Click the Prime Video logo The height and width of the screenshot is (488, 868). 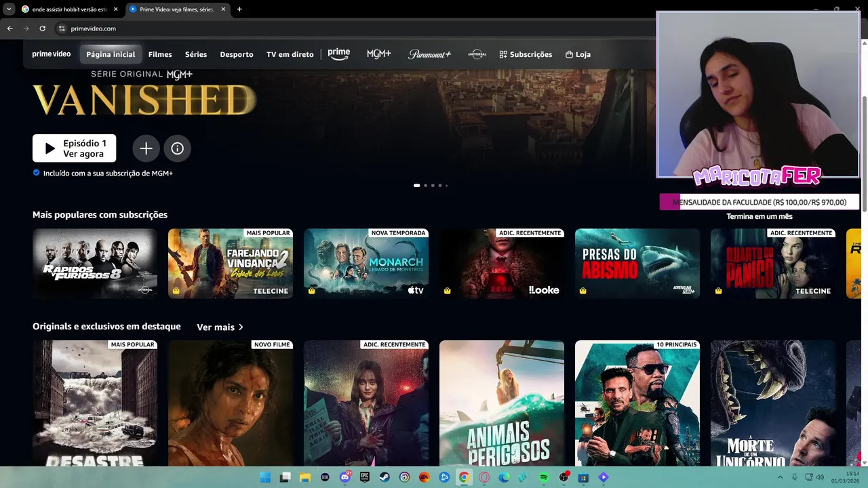pos(52,54)
